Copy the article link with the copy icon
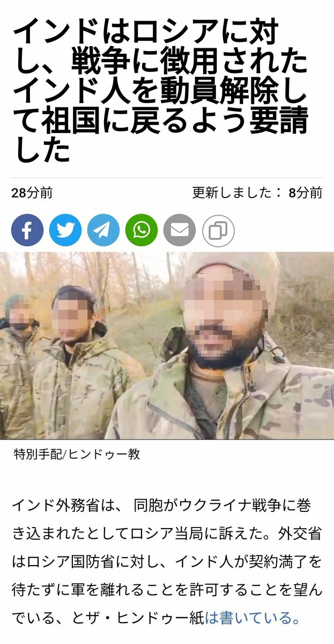 [218, 231]
